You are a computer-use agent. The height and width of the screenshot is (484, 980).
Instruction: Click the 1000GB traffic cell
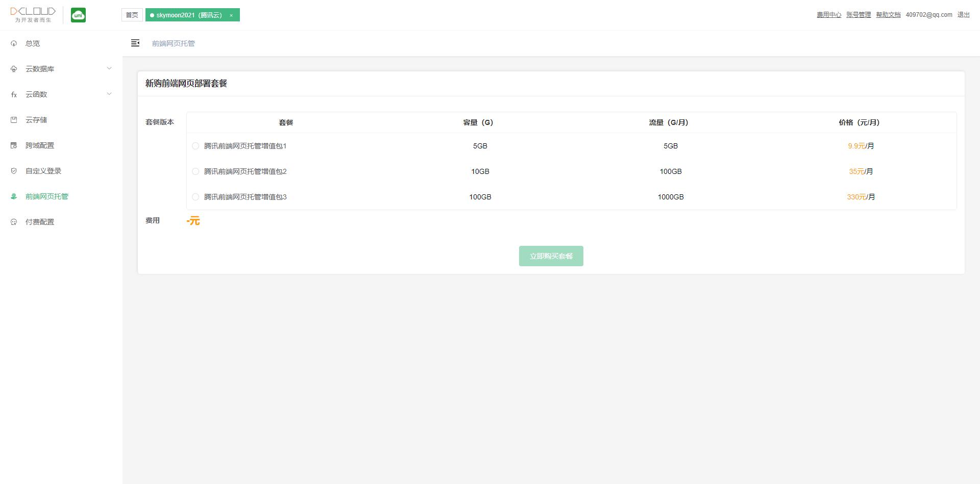(x=671, y=197)
